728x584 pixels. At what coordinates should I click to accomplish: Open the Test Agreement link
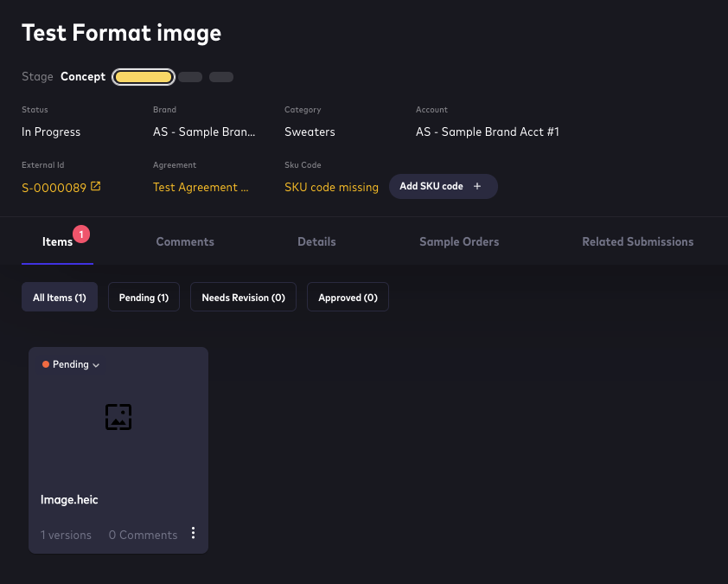(x=201, y=187)
